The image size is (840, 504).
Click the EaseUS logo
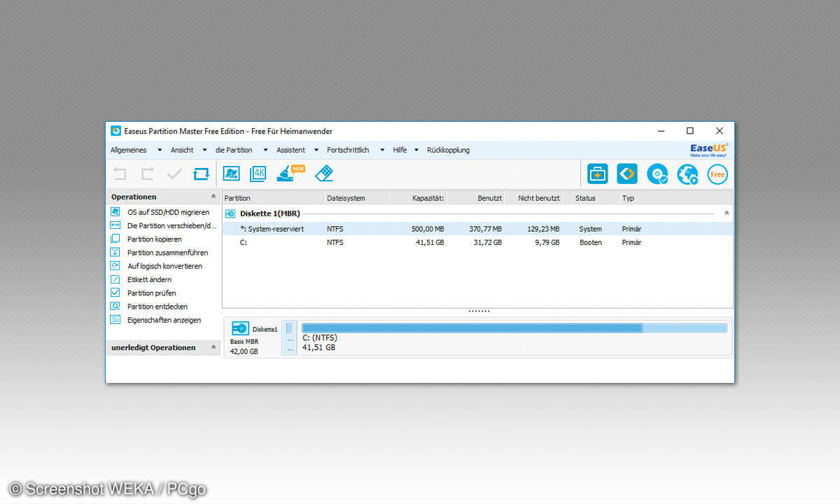pyautogui.click(x=709, y=150)
